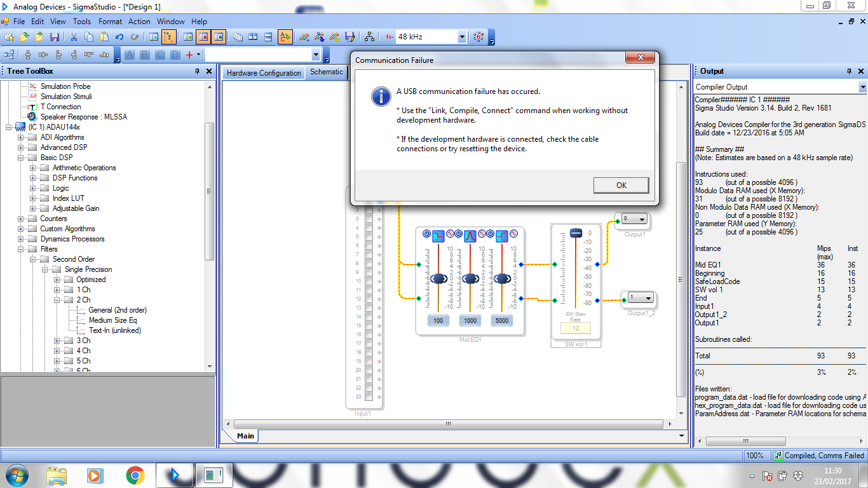Expand the ADI Algorithms tree node
The width and height of the screenshot is (868, 488).
pyautogui.click(x=21, y=137)
